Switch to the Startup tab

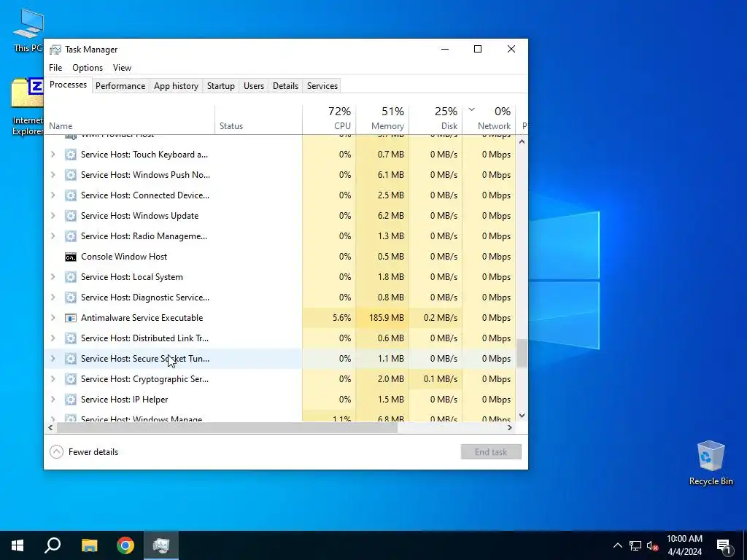coord(220,86)
